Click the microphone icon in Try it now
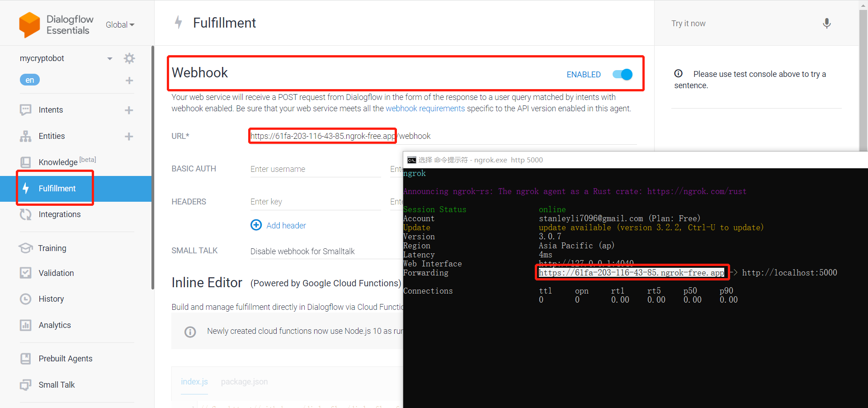 pos(827,24)
